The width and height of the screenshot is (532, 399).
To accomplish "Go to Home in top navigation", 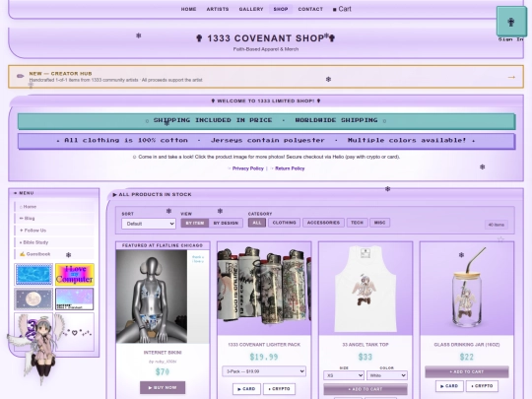I will click(x=188, y=9).
